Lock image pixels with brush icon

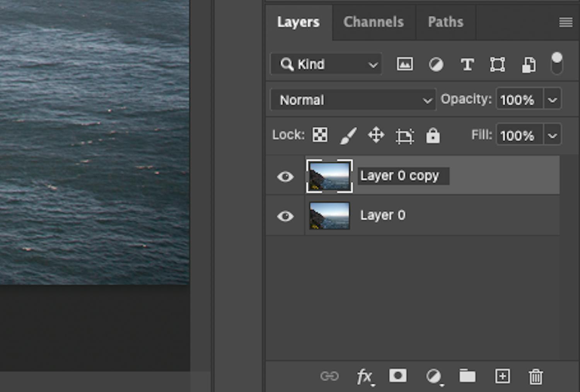point(348,135)
